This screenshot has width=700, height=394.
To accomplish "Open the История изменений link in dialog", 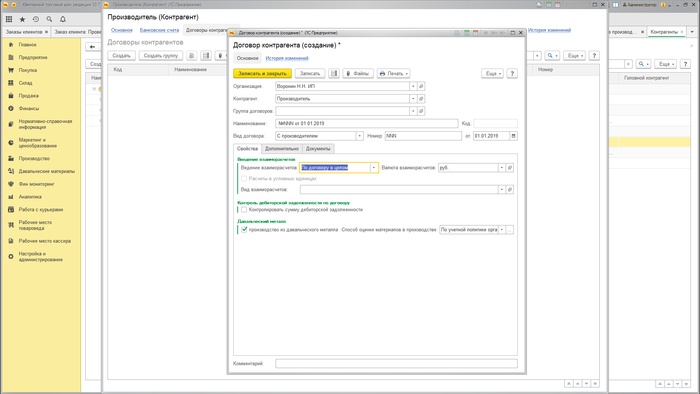I will (x=287, y=58).
